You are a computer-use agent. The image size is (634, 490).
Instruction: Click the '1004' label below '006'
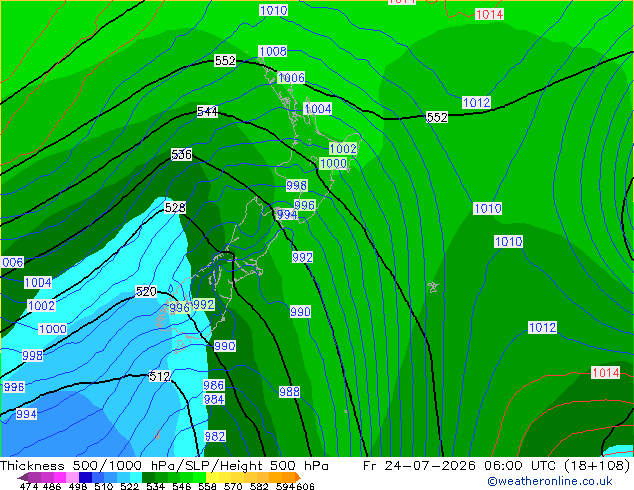[38, 282]
